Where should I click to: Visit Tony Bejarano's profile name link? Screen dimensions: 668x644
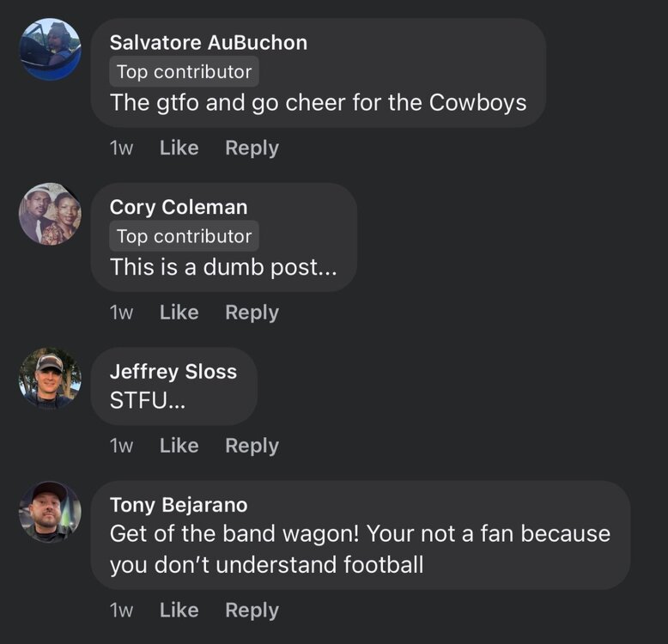coord(178,505)
